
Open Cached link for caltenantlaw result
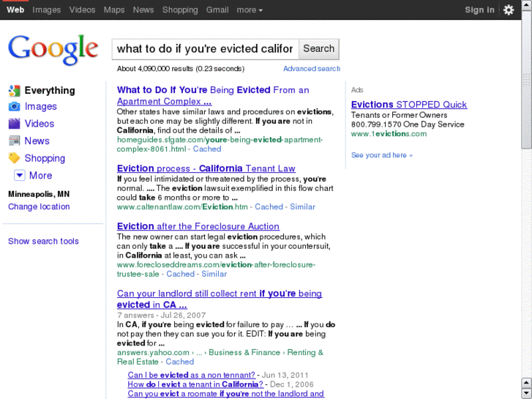click(x=269, y=206)
